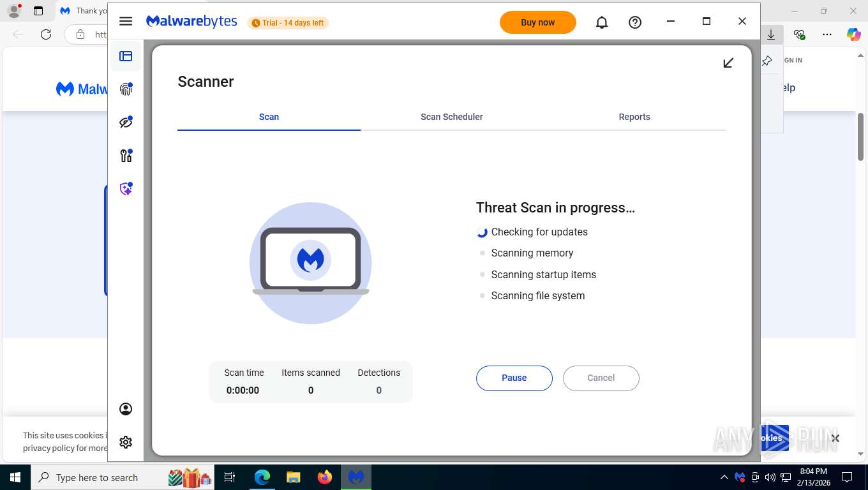Image resolution: width=868 pixels, height=490 pixels.
Task: Open the Windows notification center
Action: 847,477
